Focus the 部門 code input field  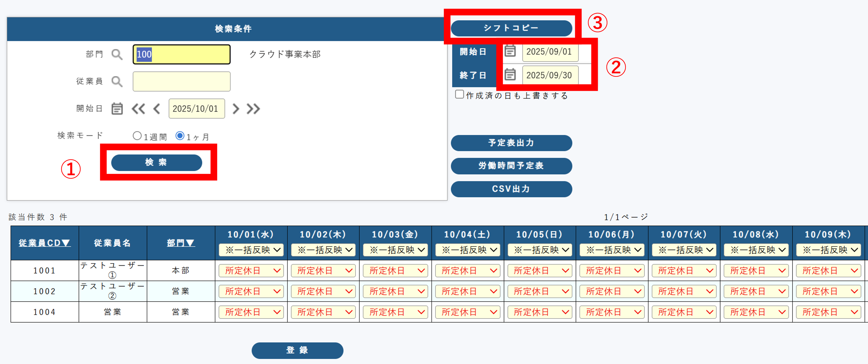(x=182, y=54)
